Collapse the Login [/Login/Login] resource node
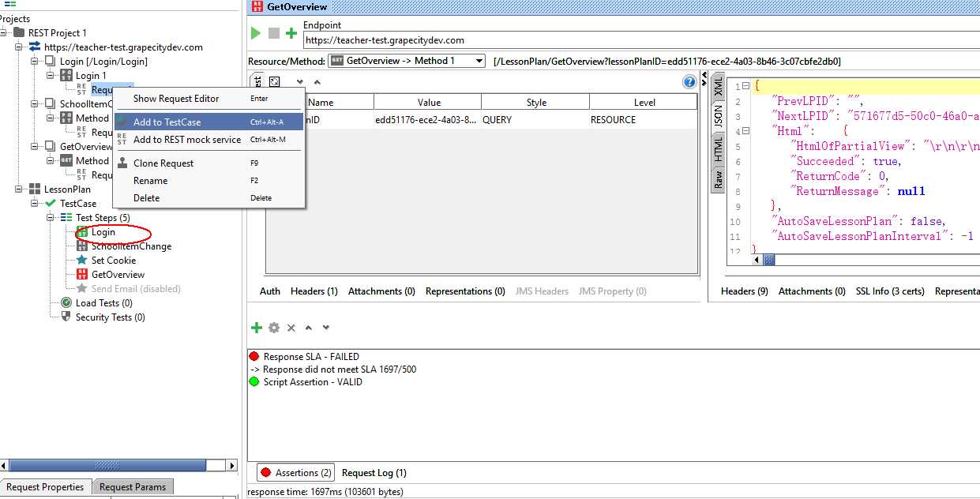Screen dimensions: 980x499 click(x=35, y=62)
